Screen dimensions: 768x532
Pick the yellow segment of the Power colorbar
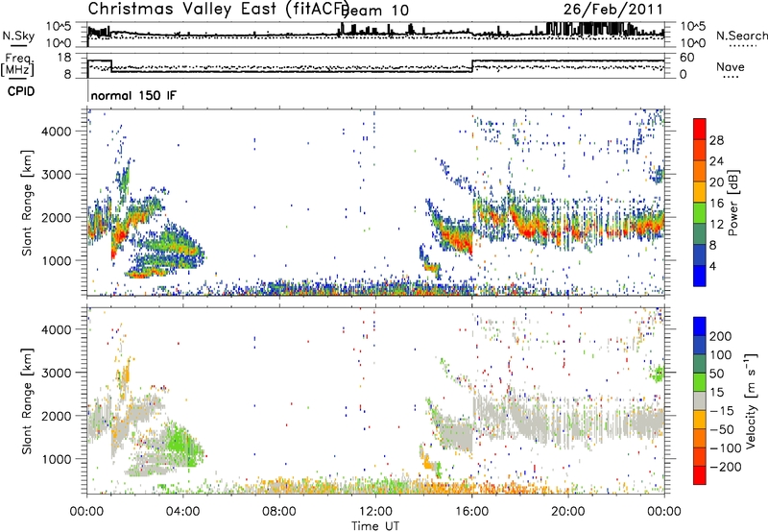tap(700, 192)
